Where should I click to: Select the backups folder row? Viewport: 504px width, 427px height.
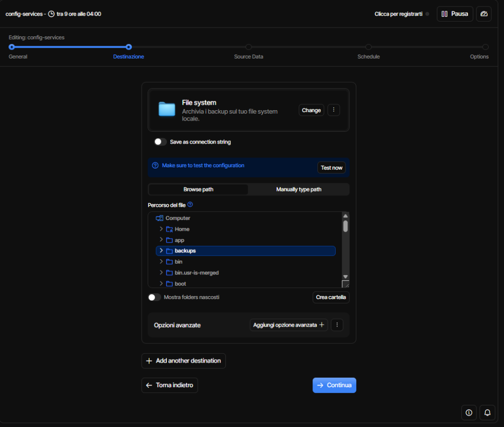(x=246, y=250)
